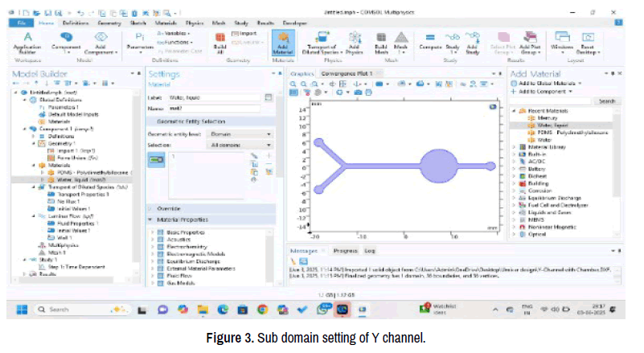Open the Physics ribbon tab
Screen dimensions: 644x353
tap(195, 23)
